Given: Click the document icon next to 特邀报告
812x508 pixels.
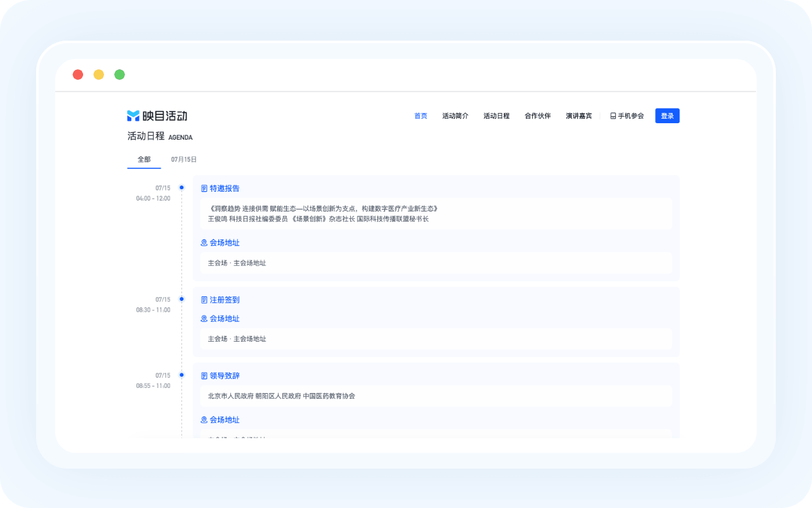Looking at the screenshot, I should 204,189.
